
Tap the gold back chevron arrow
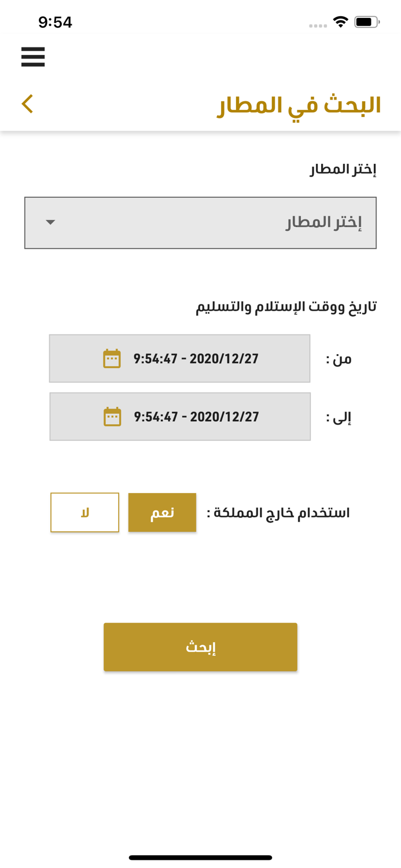pyautogui.click(x=27, y=104)
